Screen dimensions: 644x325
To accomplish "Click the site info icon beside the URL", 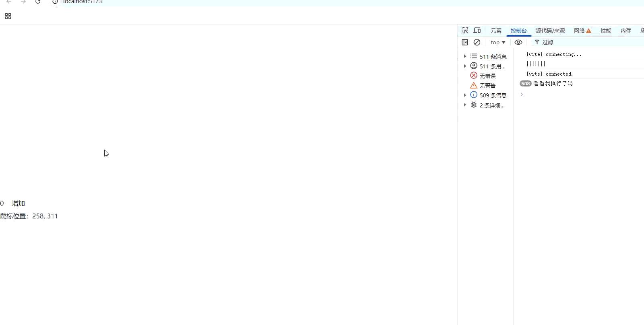I will pyautogui.click(x=55, y=2).
